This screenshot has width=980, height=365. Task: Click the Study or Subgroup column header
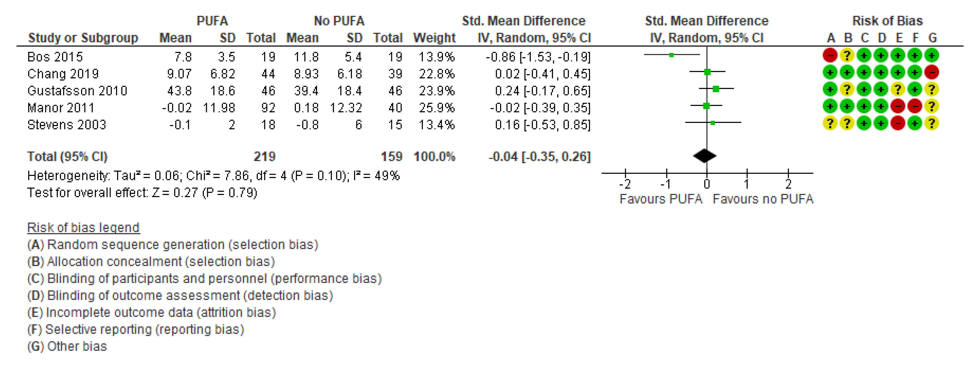coord(83,38)
